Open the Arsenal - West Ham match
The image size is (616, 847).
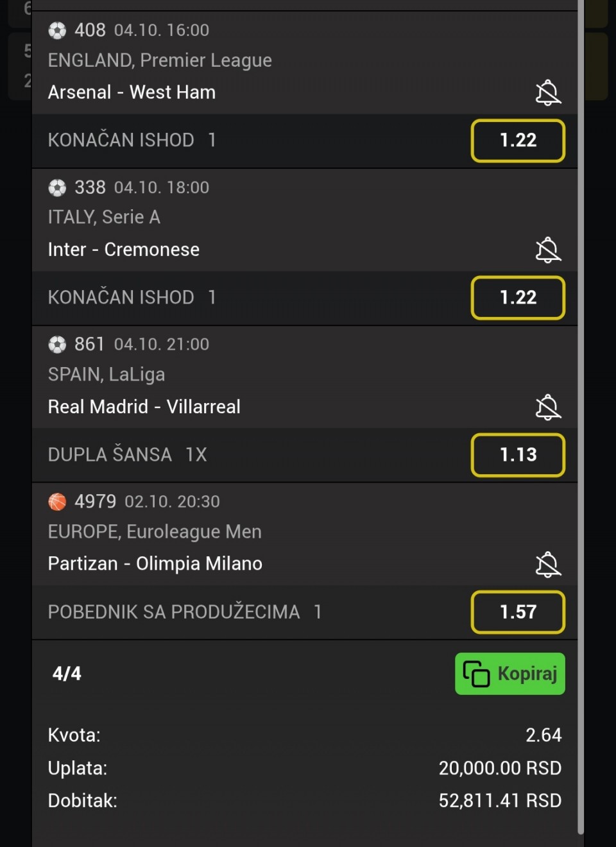(x=132, y=92)
